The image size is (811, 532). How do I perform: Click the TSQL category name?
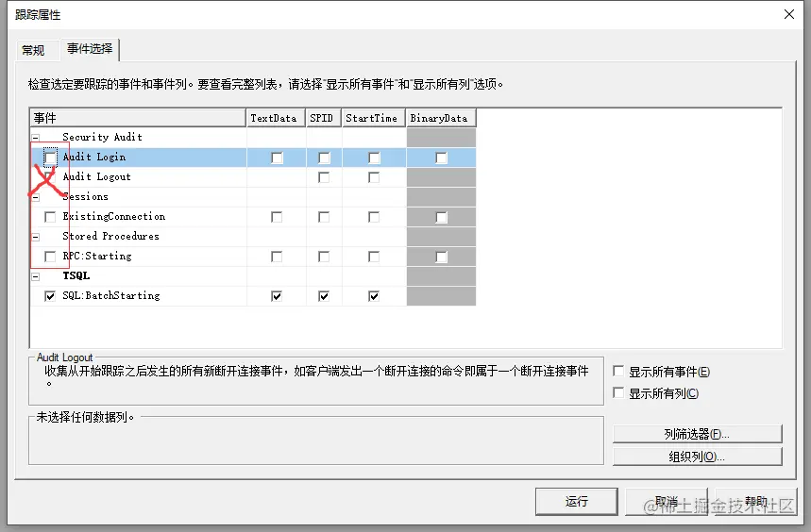[x=76, y=275]
